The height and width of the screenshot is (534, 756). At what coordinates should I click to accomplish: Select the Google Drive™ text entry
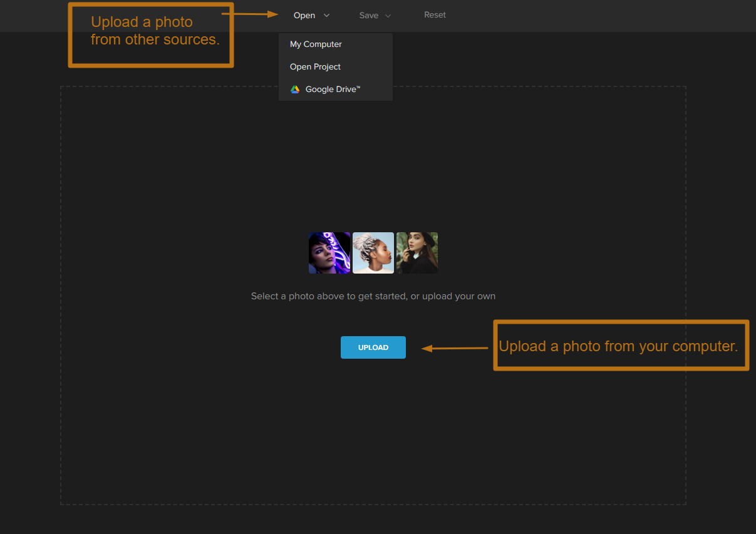(x=333, y=90)
